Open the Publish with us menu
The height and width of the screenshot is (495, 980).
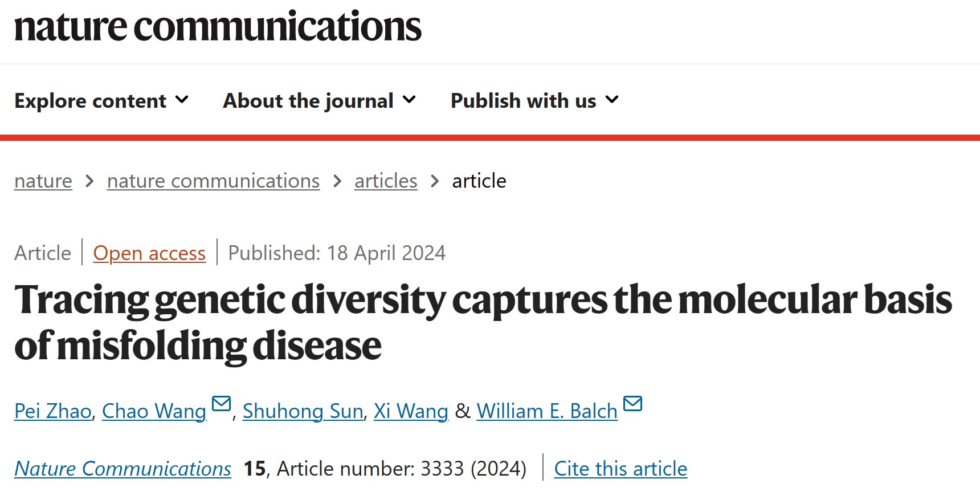point(523,101)
